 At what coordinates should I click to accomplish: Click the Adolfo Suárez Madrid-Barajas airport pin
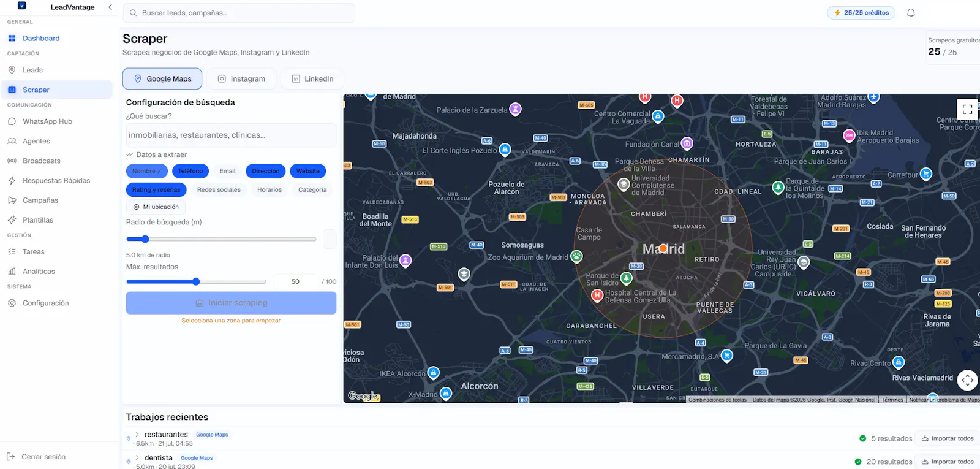pyautogui.click(x=873, y=97)
